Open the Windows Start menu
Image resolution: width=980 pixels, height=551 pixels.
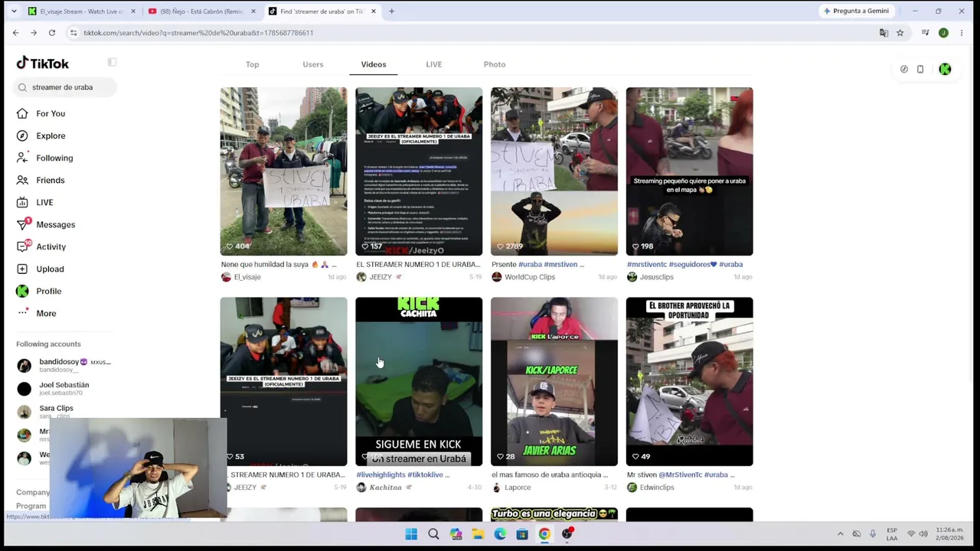(x=411, y=534)
